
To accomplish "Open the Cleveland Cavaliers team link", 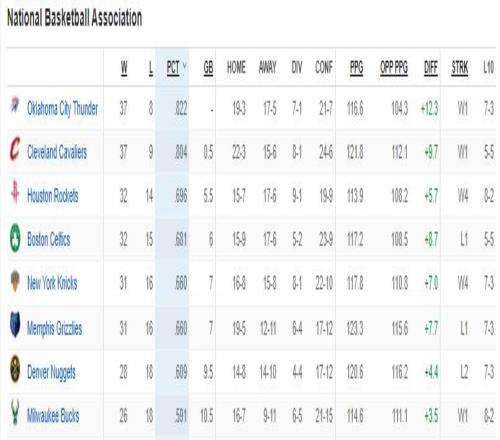I will point(57,152).
